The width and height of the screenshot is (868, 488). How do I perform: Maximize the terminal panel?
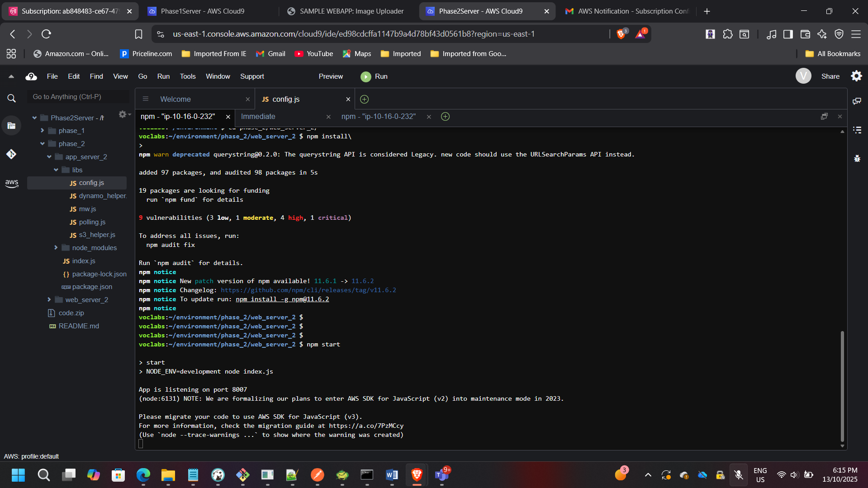[824, 117]
